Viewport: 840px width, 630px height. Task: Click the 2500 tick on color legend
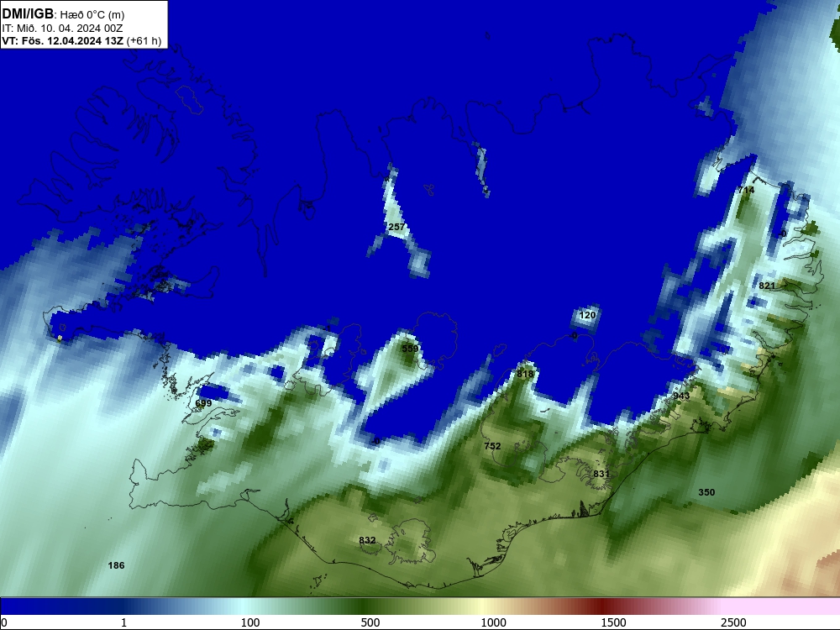[733, 622]
